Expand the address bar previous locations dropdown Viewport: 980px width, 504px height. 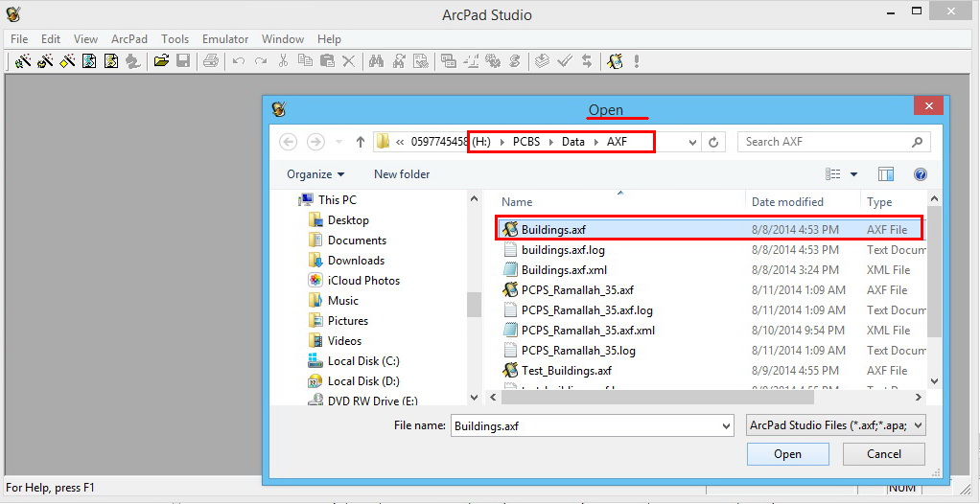pos(692,143)
